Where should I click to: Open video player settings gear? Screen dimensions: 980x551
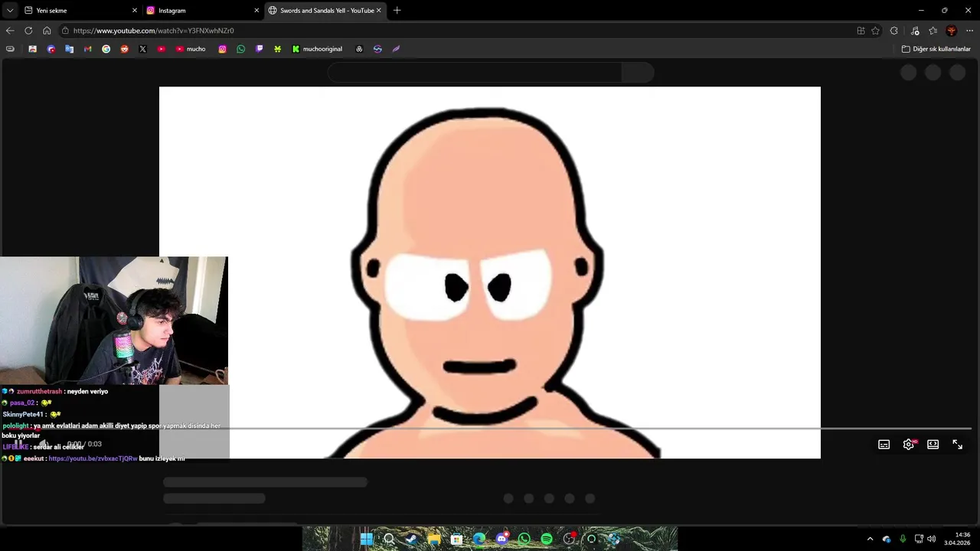(x=908, y=445)
